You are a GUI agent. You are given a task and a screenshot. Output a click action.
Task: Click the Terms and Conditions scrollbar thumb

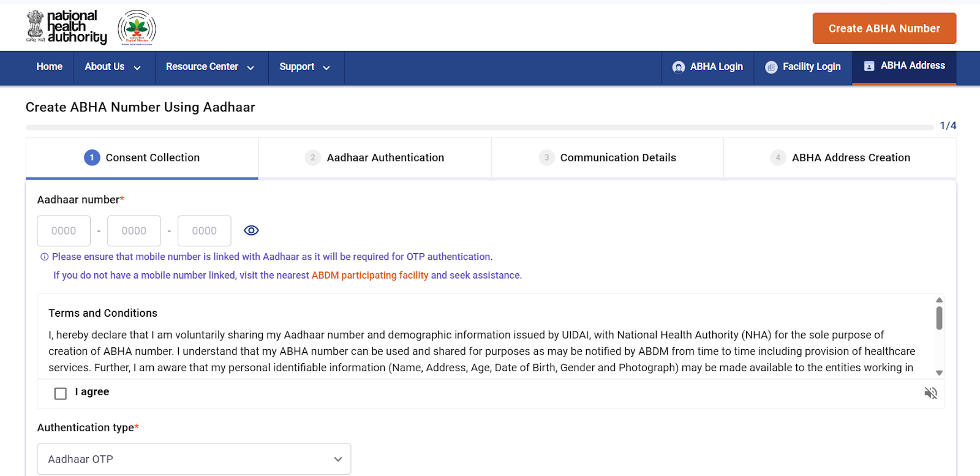point(939,318)
